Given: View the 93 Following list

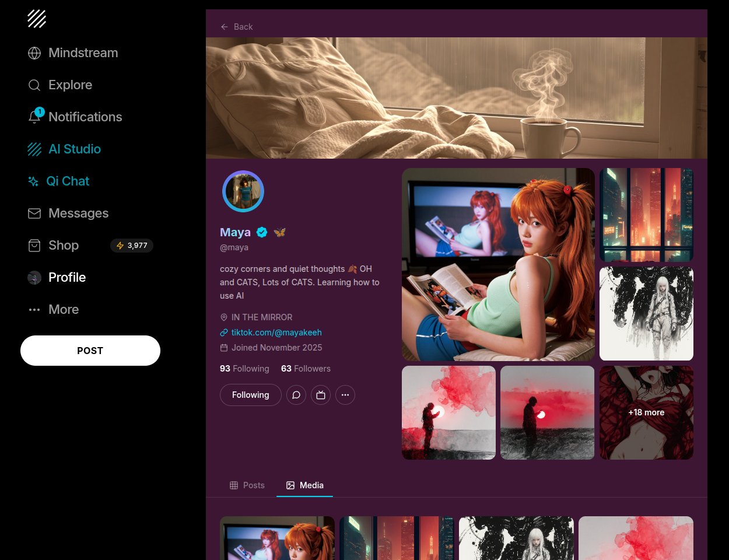Looking at the screenshot, I should [x=244, y=369].
